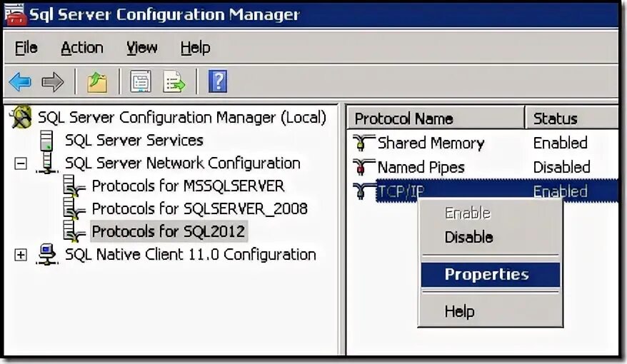Click the Enabled status of Shared Memory
Viewport: 627px width, 364px height.
[560, 143]
